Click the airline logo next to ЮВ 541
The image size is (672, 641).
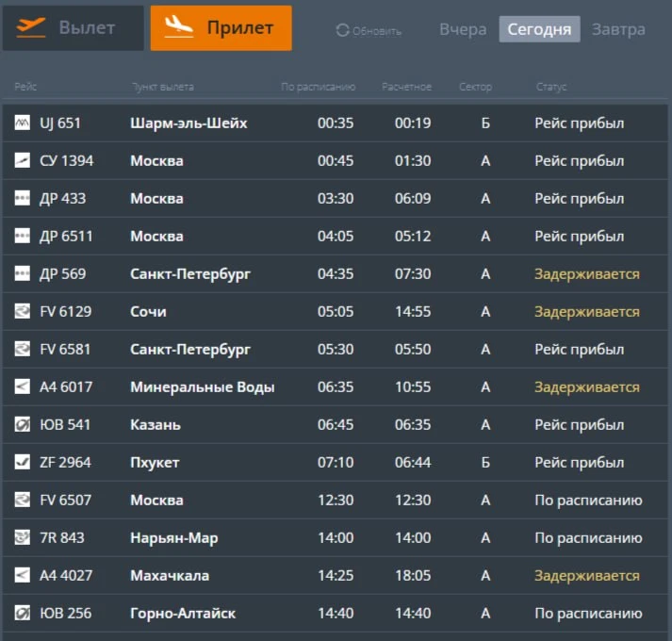[23, 425]
